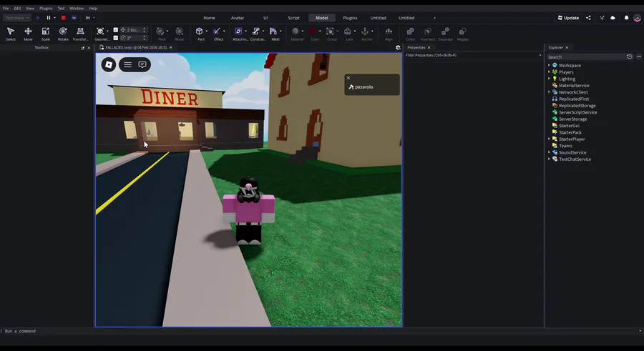Image resolution: width=644 pixels, height=351 pixels.
Task: Expand the Lighting node
Action: tap(549, 79)
